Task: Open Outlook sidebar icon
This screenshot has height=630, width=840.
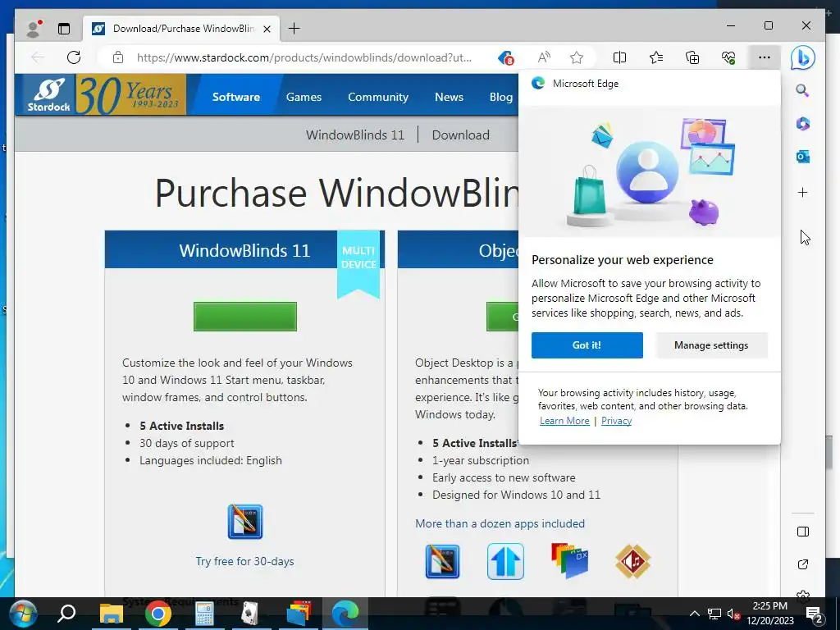Action: [802, 157]
